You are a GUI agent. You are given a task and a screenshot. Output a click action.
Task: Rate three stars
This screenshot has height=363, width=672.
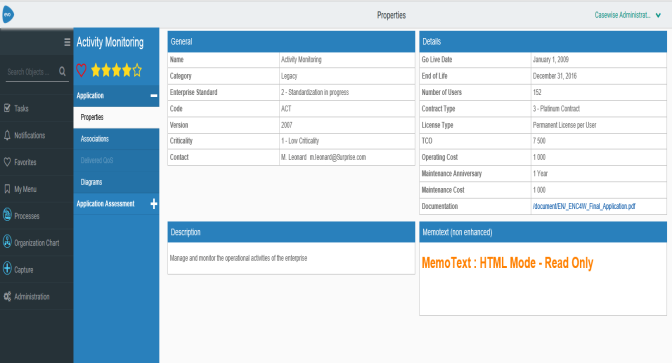(x=116, y=70)
